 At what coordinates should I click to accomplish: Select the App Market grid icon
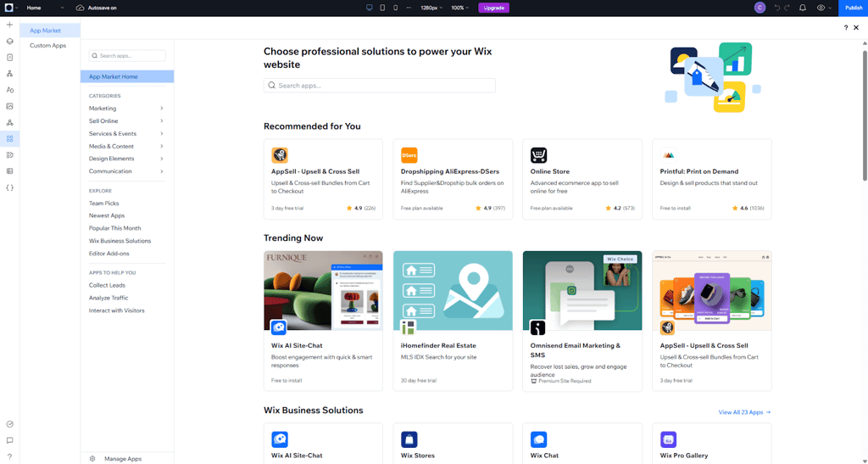pyautogui.click(x=9, y=138)
